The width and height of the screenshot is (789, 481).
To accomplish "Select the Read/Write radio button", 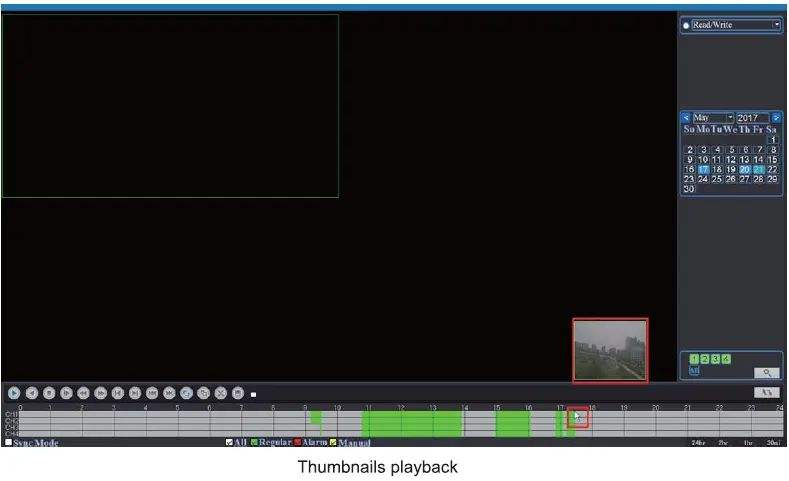I will pyautogui.click(x=686, y=25).
